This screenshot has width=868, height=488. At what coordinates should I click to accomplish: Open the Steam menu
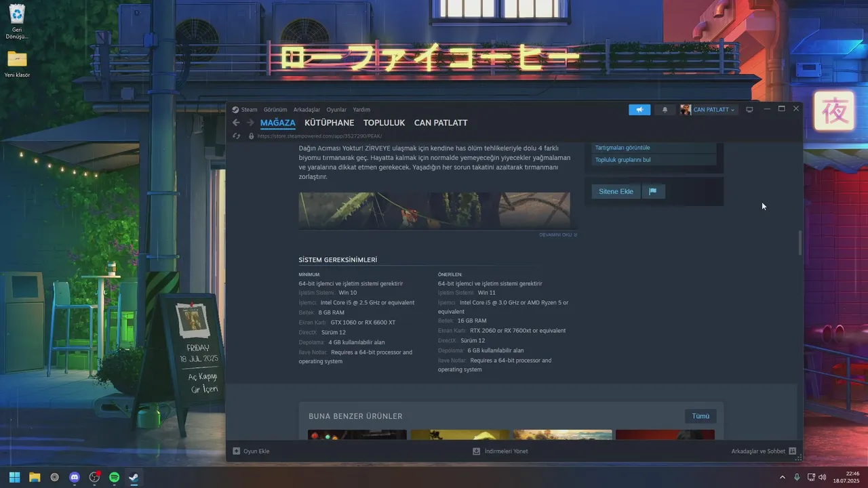249,110
